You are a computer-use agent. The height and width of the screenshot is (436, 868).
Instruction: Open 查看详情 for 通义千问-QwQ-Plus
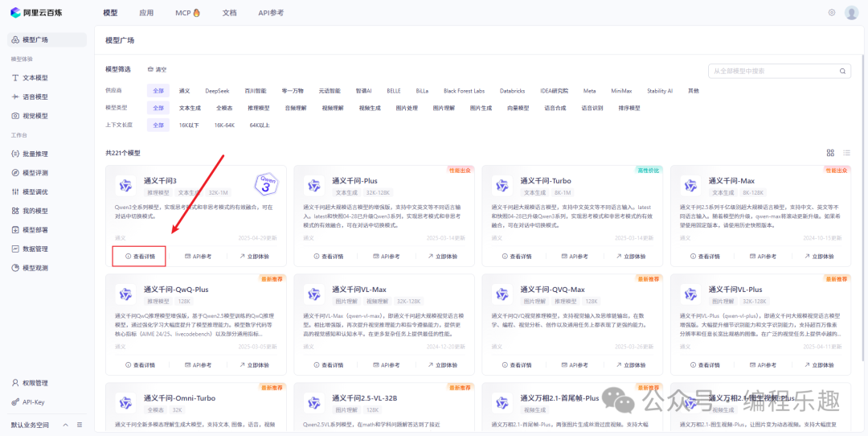pyautogui.click(x=140, y=365)
